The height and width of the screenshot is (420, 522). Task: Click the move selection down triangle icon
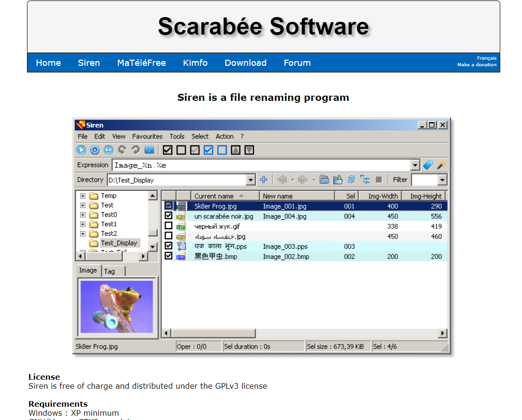coord(249,150)
